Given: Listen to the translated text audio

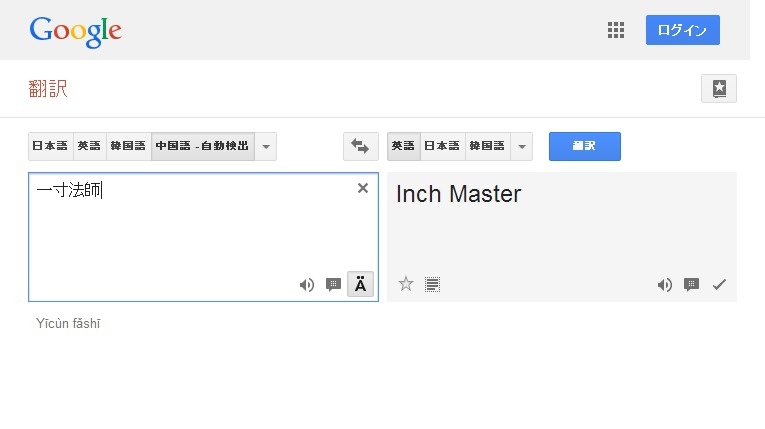Looking at the screenshot, I should click(x=664, y=284).
